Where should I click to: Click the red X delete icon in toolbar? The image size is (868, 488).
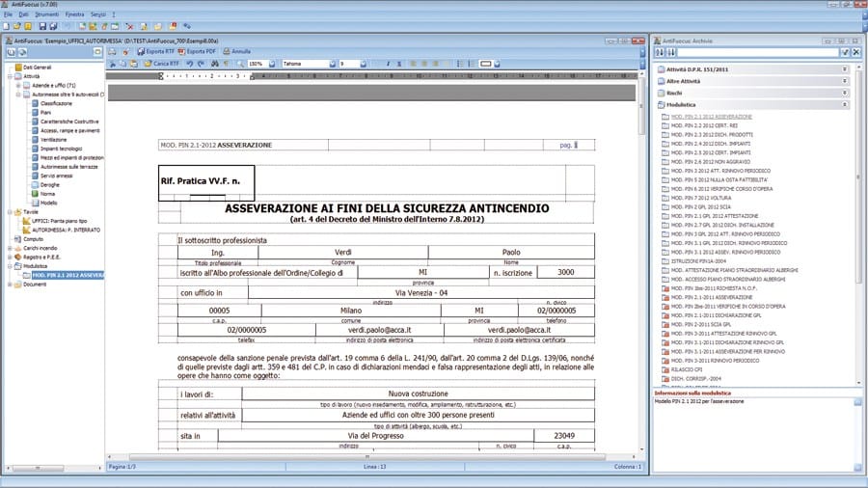[129, 26]
